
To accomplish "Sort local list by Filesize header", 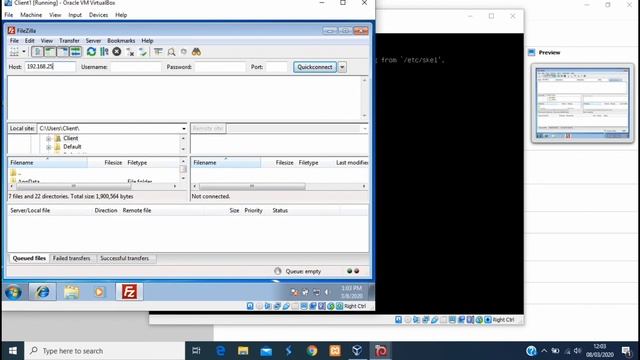I will pyautogui.click(x=106, y=162).
